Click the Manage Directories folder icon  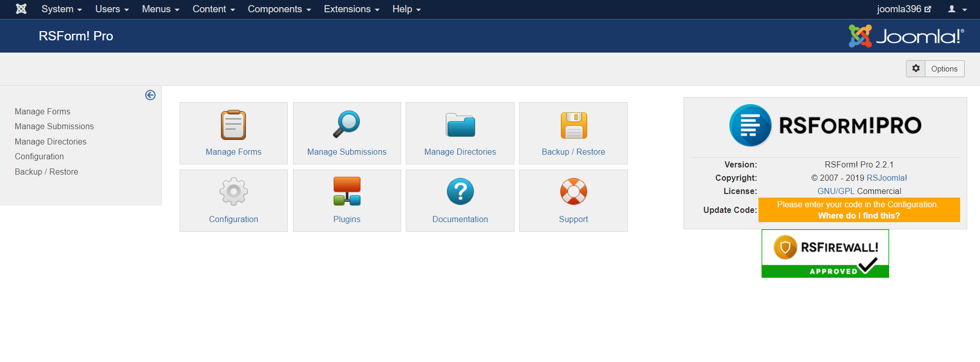click(x=460, y=125)
